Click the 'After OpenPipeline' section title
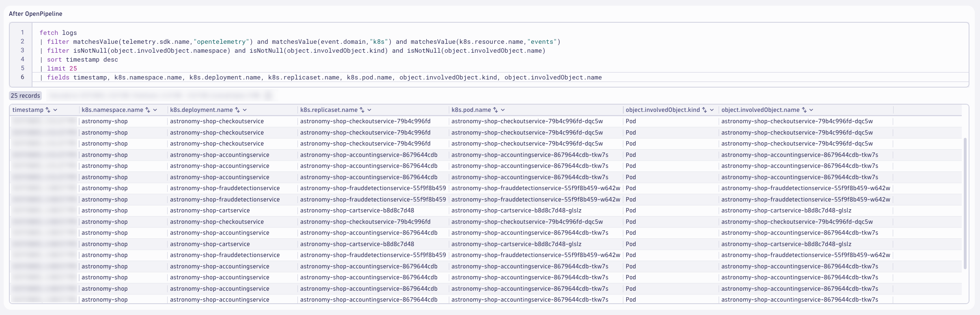This screenshot has height=315, width=980. 36,14
